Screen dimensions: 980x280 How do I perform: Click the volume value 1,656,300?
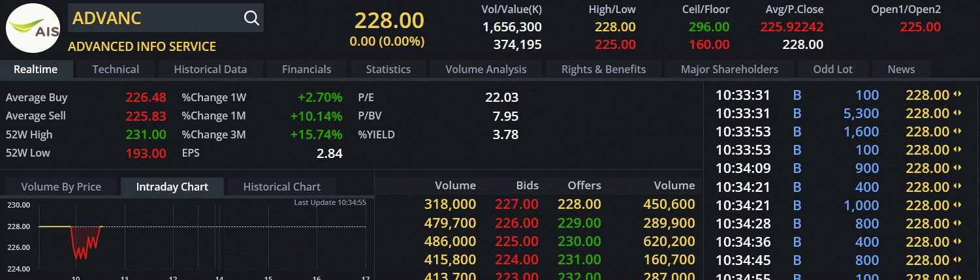[512, 27]
